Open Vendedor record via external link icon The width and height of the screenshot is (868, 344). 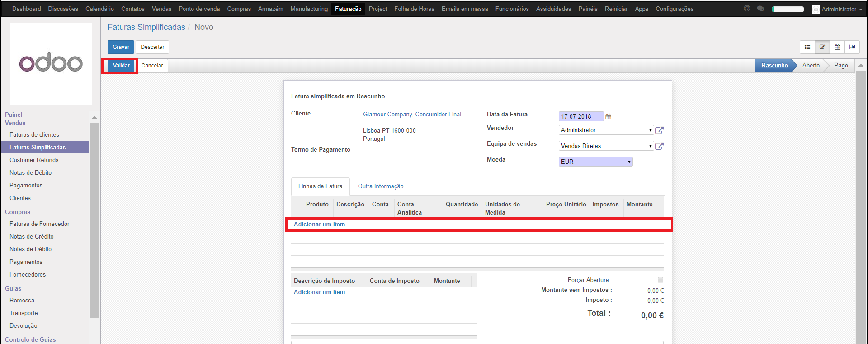coord(659,130)
